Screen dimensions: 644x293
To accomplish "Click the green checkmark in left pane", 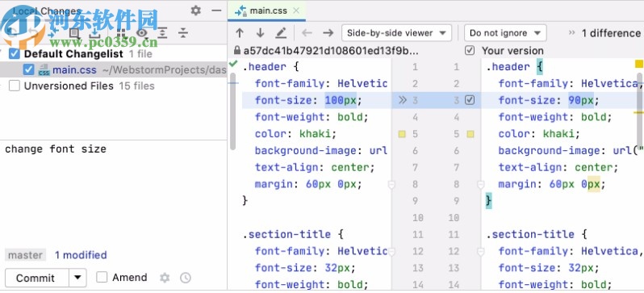I will click(x=233, y=64).
